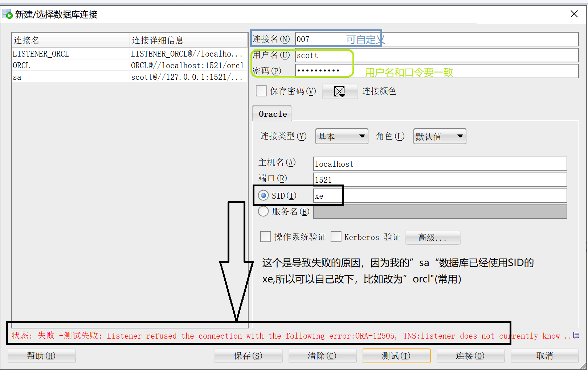Switch to the Oracle tab

tap(272, 114)
